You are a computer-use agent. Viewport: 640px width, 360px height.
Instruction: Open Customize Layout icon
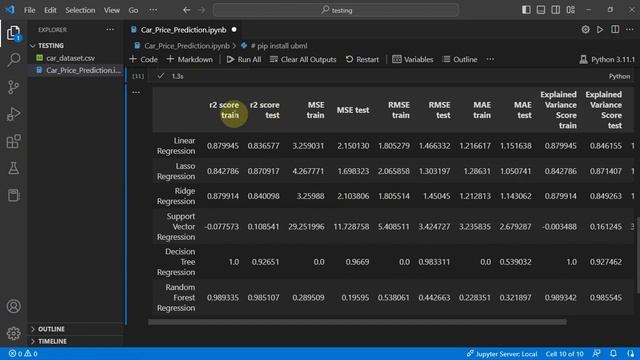(571, 10)
